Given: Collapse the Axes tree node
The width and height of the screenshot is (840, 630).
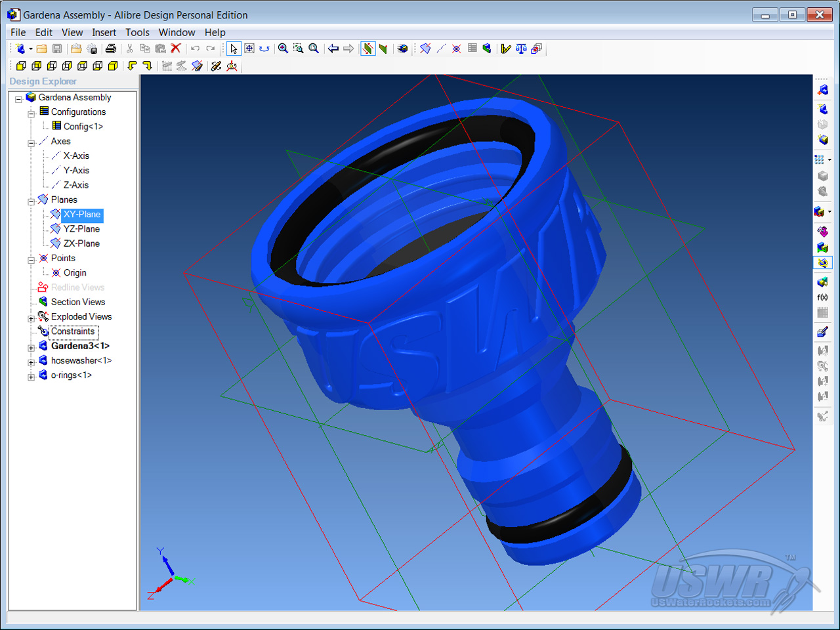Looking at the screenshot, I should coord(31,143).
